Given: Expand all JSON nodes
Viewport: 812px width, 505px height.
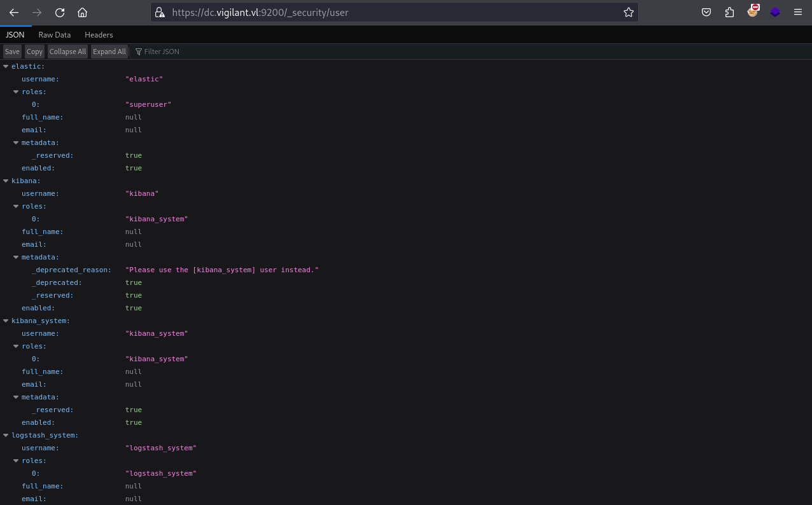Looking at the screenshot, I should coord(109,52).
